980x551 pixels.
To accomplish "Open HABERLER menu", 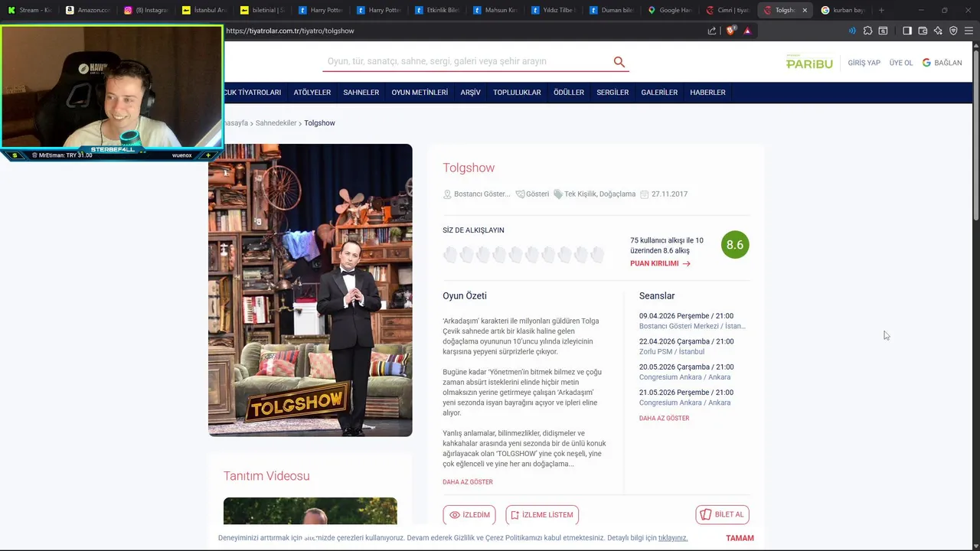I will [707, 93].
